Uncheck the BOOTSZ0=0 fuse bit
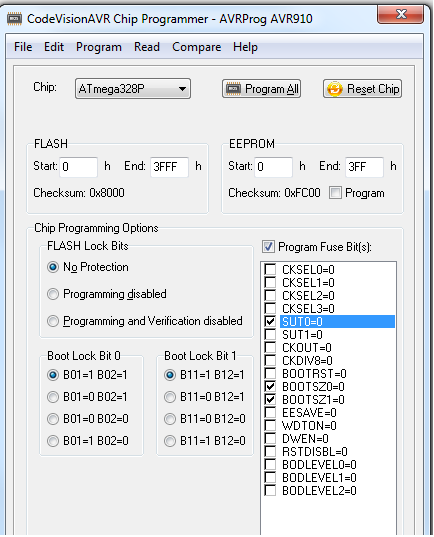 click(270, 386)
